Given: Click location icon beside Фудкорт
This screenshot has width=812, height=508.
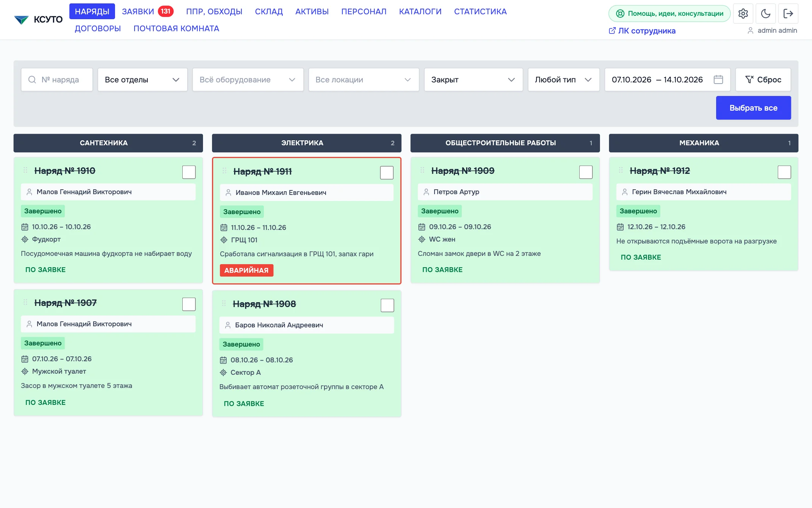Looking at the screenshot, I should pos(25,239).
